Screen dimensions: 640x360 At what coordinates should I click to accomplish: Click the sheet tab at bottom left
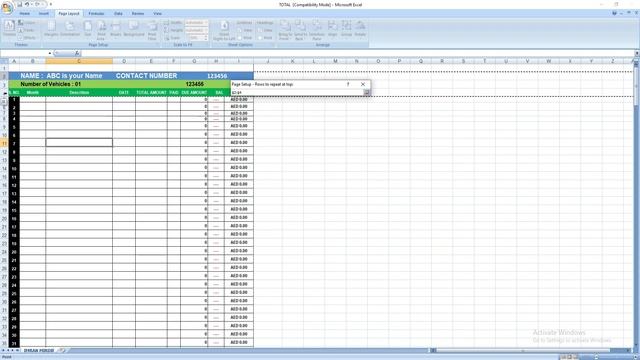click(39, 350)
